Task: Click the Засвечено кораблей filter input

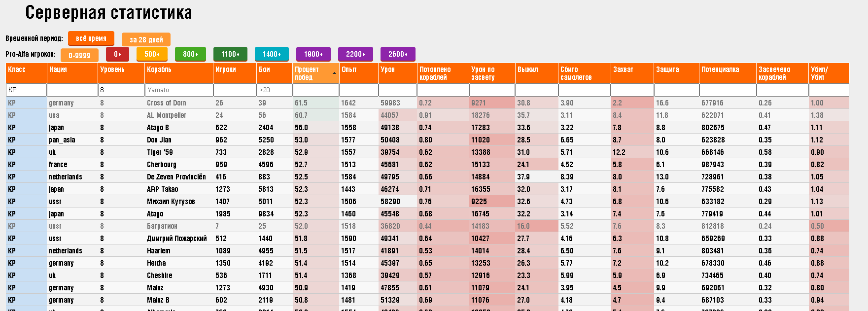Action: [783, 90]
